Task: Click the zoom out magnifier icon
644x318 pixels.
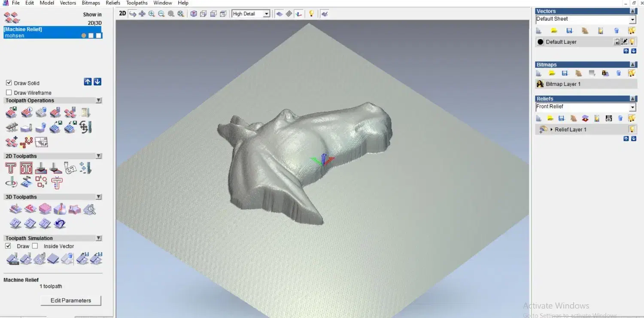Action: tap(161, 14)
